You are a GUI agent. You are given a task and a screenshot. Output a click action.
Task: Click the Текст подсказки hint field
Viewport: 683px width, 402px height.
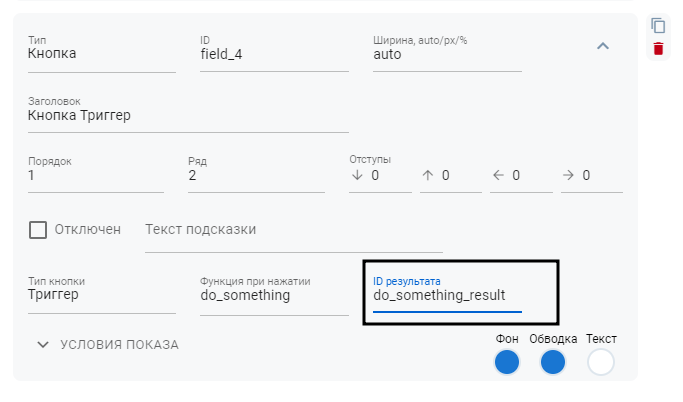[292, 230]
